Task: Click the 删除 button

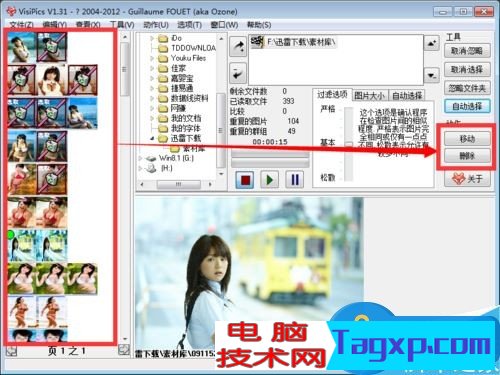Action: point(467,155)
